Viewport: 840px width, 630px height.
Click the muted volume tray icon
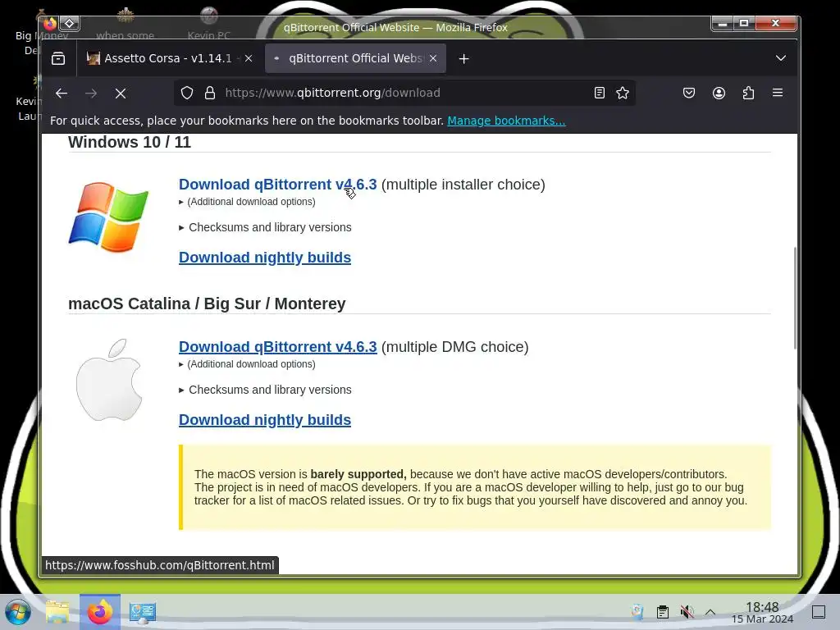click(x=687, y=611)
